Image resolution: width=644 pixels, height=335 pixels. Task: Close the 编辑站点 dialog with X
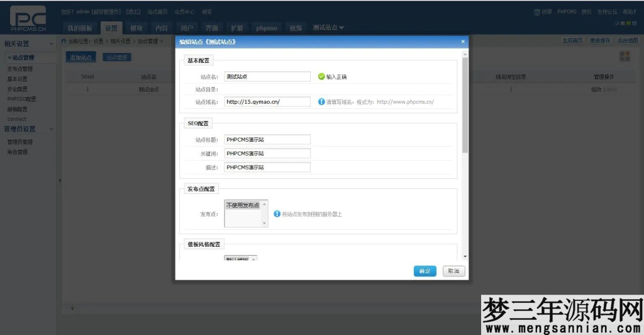pyautogui.click(x=463, y=42)
